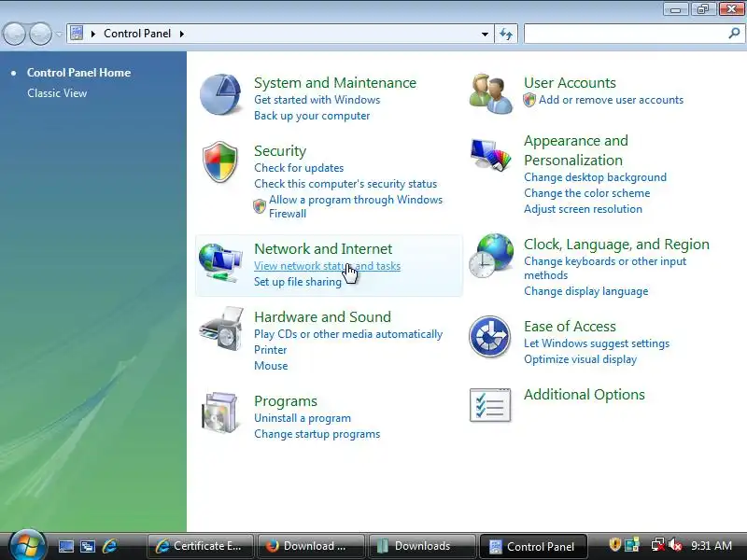Click the Windows Security Alerts shield tray icon
Screen dimensions: 747x560
point(615,545)
